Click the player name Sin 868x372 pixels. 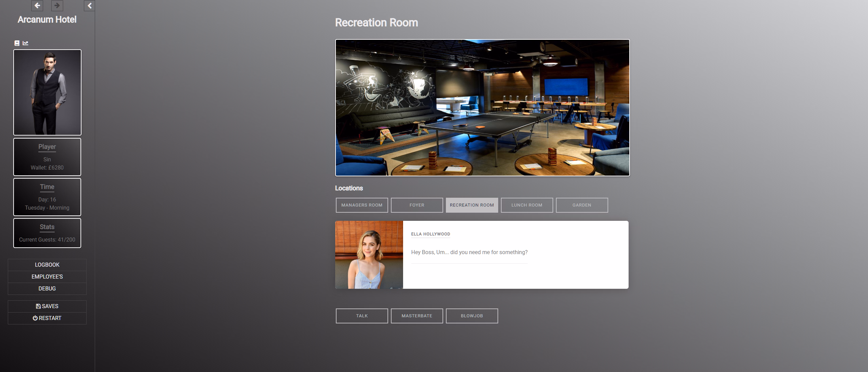[47, 159]
